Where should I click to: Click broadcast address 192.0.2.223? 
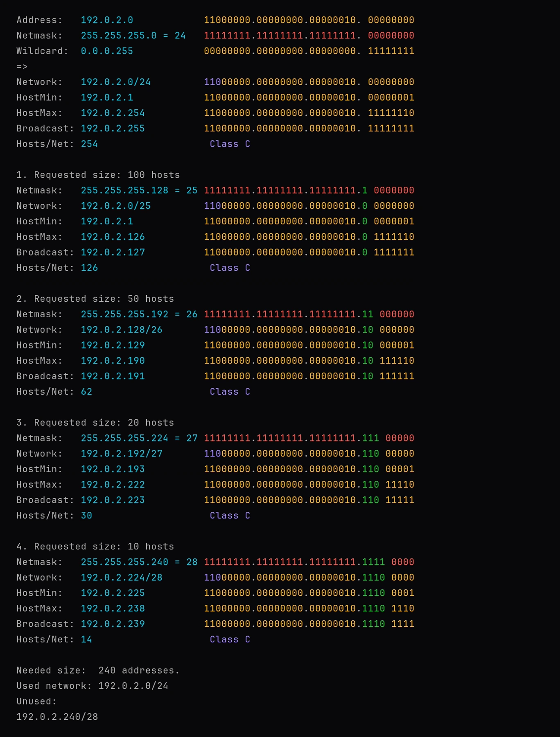pos(113,500)
